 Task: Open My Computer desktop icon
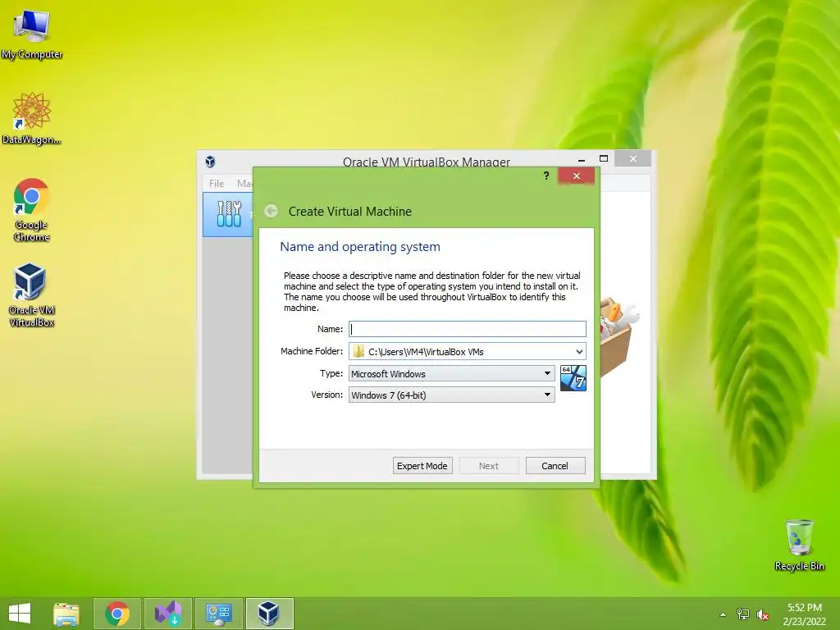[32, 33]
